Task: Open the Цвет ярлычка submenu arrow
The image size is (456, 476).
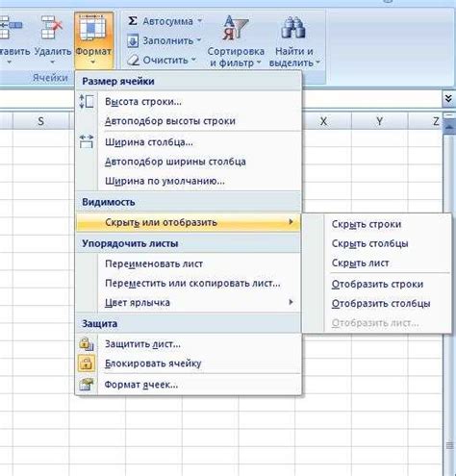Action: 291,302
